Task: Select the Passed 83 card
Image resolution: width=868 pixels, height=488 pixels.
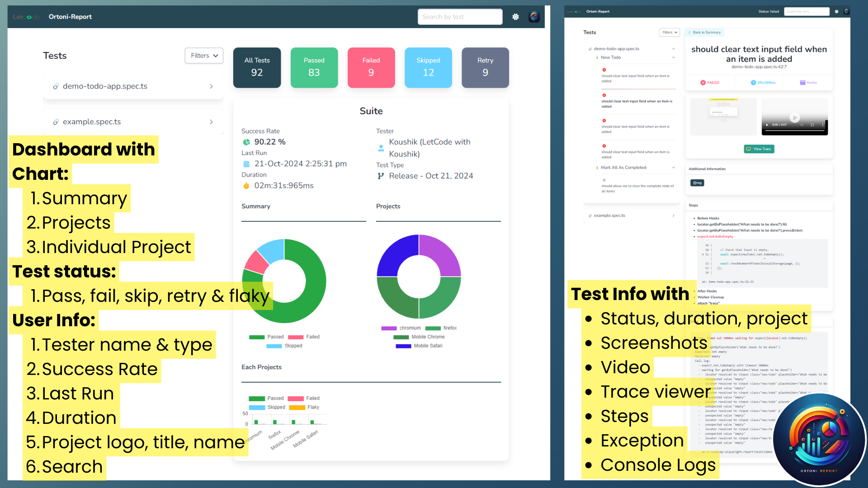Action: click(314, 67)
